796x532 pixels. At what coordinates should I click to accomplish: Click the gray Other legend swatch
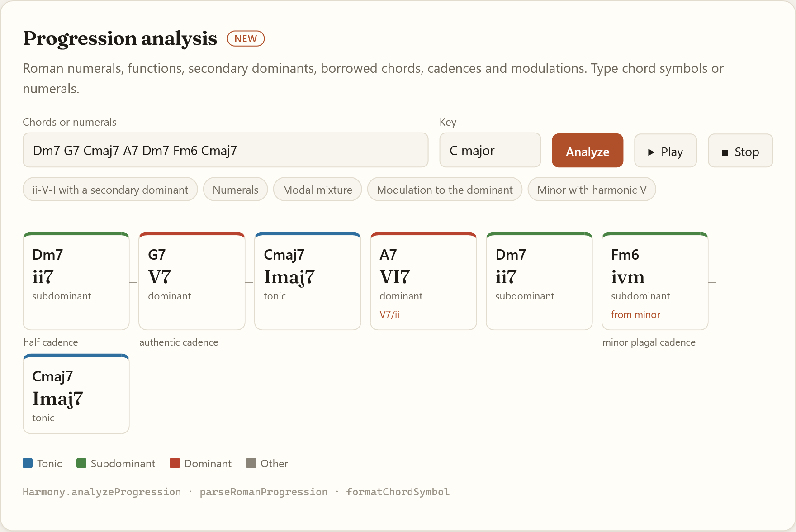click(x=251, y=463)
